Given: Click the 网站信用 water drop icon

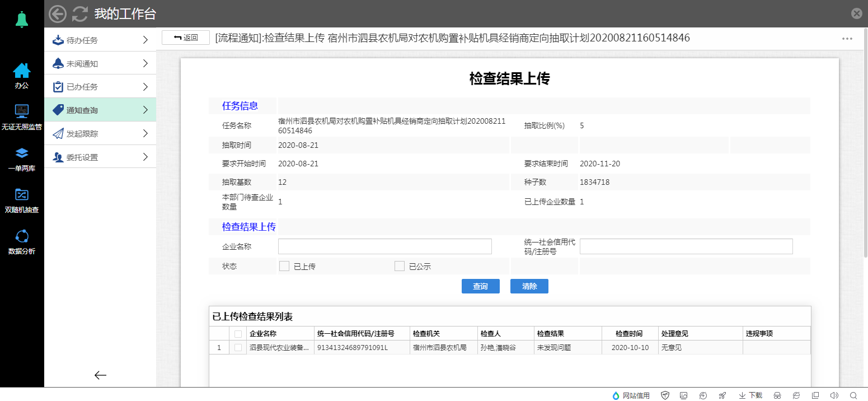Looking at the screenshot, I should pos(616,395).
